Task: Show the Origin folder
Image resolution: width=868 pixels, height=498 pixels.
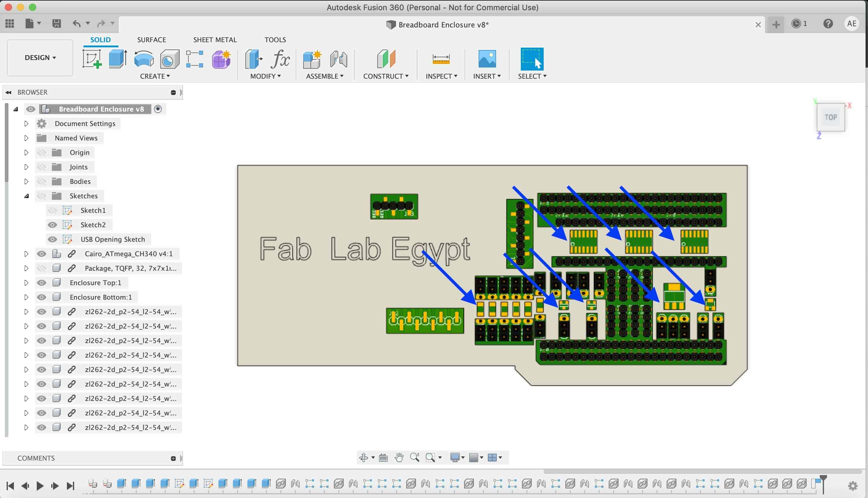Action: pyautogui.click(x=41, y=152)
